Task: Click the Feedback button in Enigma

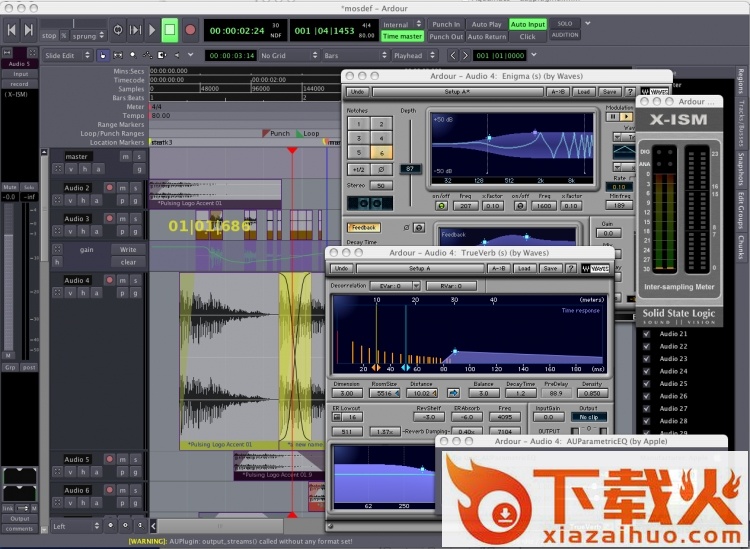Action: pyautogui.click(x=364, y=228)
